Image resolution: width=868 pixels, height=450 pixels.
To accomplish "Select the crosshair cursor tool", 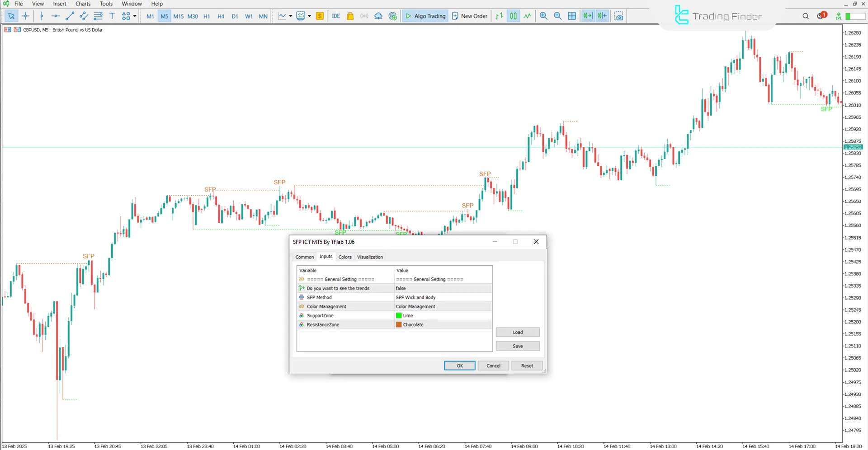I will click(x=25, y=16).
